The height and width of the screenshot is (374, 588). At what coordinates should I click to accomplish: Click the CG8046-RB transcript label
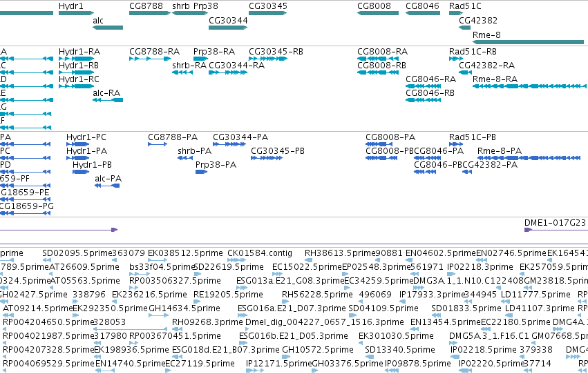[x=430, y=93]
